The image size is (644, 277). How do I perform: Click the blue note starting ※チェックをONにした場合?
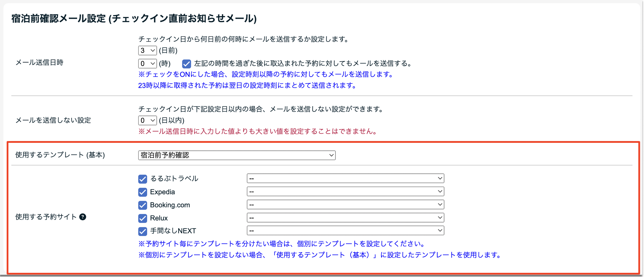[x=265, y=74]
